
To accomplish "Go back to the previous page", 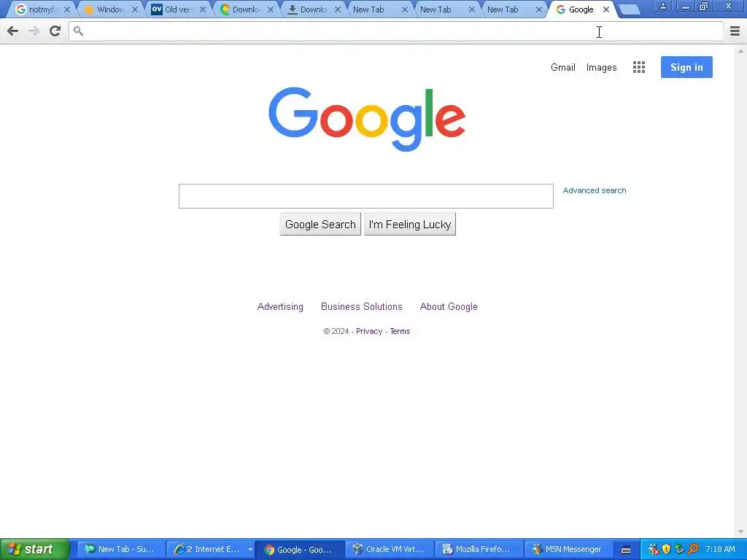I will (13, 31).
